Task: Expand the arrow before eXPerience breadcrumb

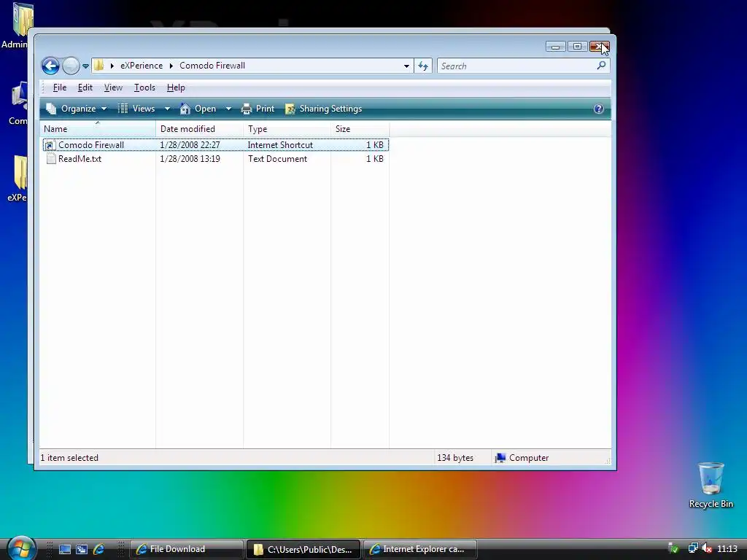Action: pyautogui.click(x=112, y=66)
